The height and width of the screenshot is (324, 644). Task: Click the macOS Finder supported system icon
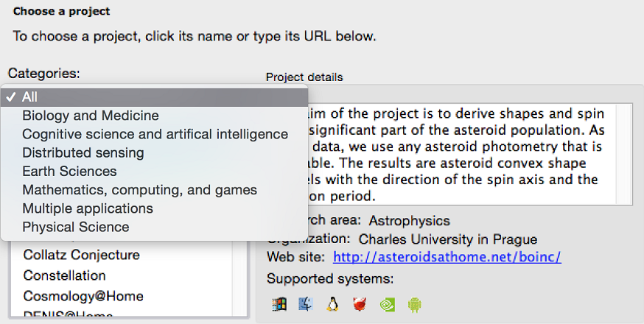click(x=306, y=303)
